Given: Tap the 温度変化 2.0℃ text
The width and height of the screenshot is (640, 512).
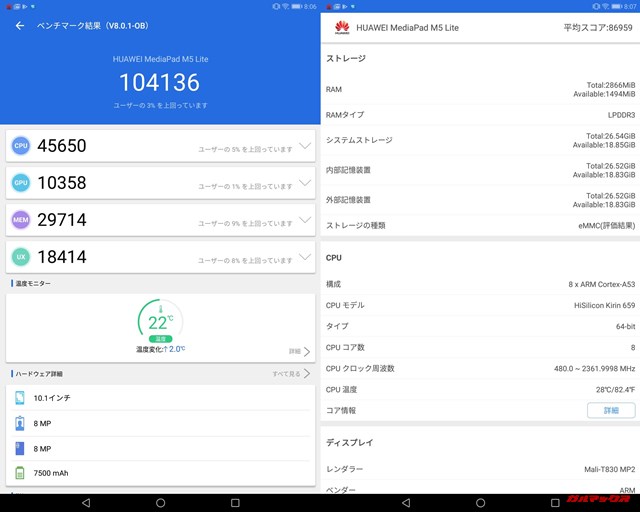Looking at the screenshot, I should [x=160, y=349].
